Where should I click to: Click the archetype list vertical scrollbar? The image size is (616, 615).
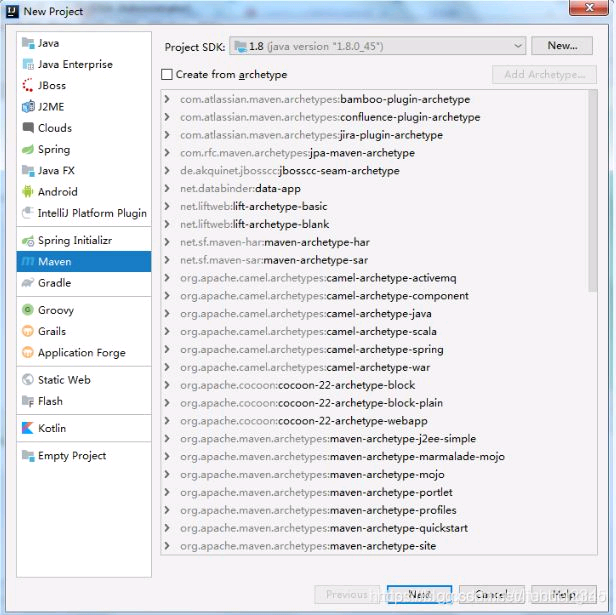coord(592,191)
